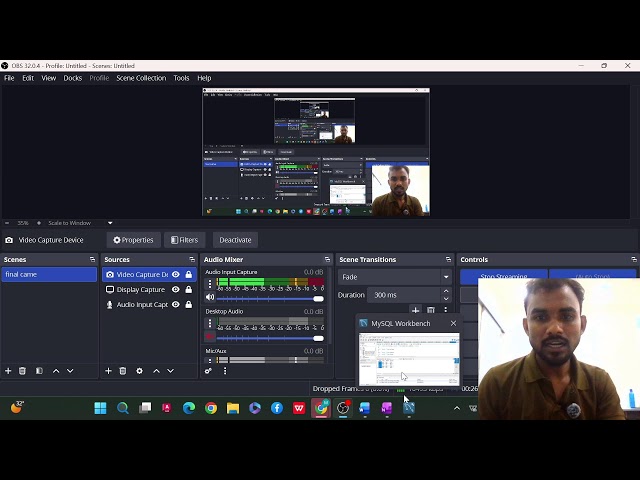The width and height of the screenshot is (640, 480).
Task: Open Facebook app from taskbar
Action: pyautogui.click(x=277, y=408)
